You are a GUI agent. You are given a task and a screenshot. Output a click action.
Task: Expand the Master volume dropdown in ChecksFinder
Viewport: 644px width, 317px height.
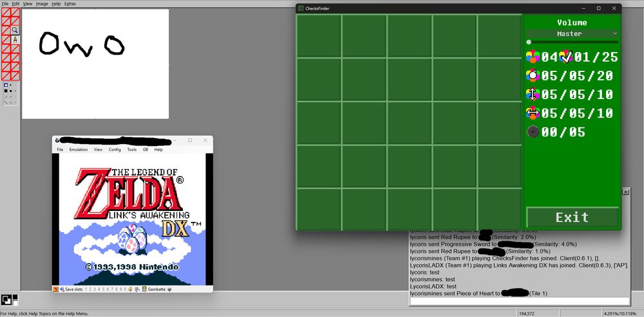point(572,33)
